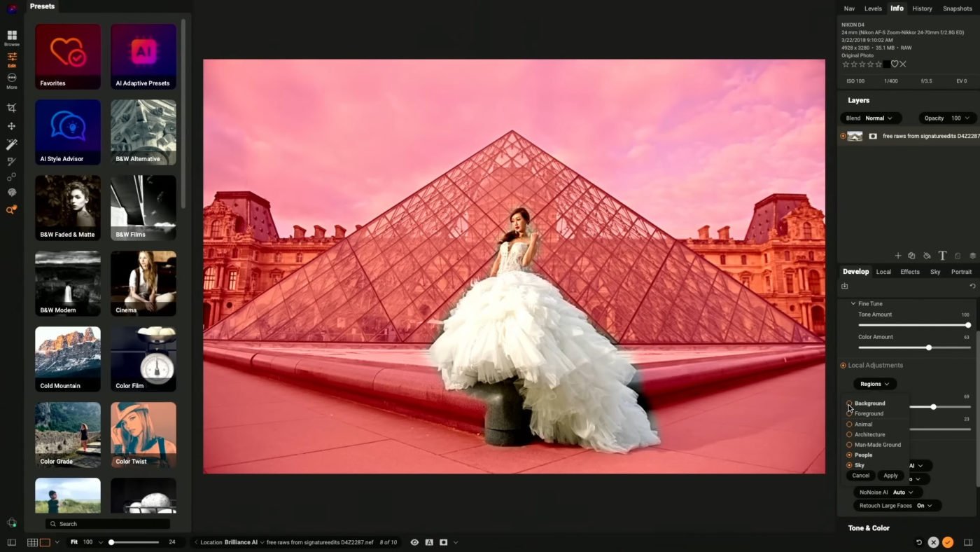Deselect the Sky region option
980x552 pixels.
point(856,465)
